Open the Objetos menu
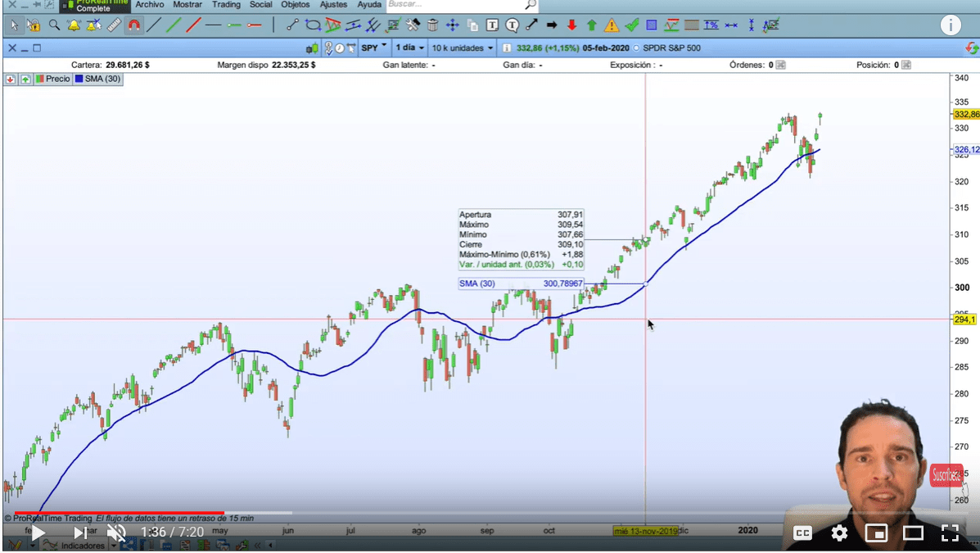The height and width of the screenshot is (553, 980). (x=295, y=4)
